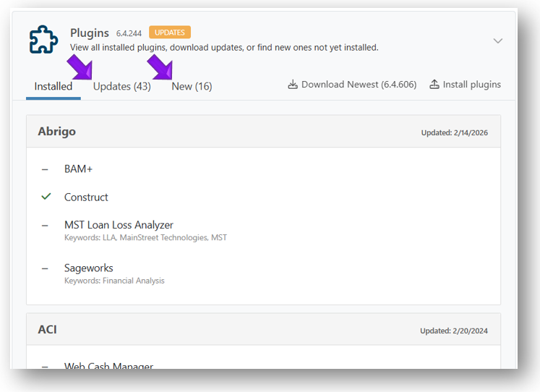The height and width of the screenshot is (392, 540).
Task: Click the green checkmark beside Construct
Action: (x=46, y=197)
